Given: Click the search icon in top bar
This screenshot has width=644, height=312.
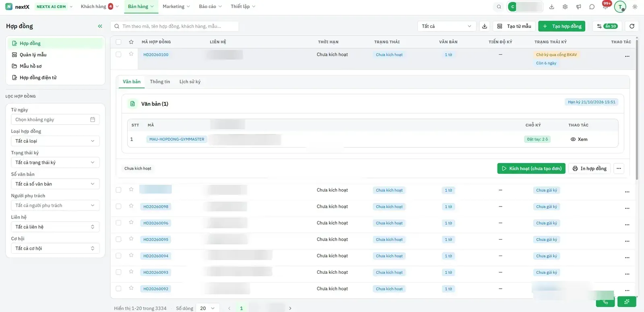Looking at the screenshot, I should [x=499, y=7].
